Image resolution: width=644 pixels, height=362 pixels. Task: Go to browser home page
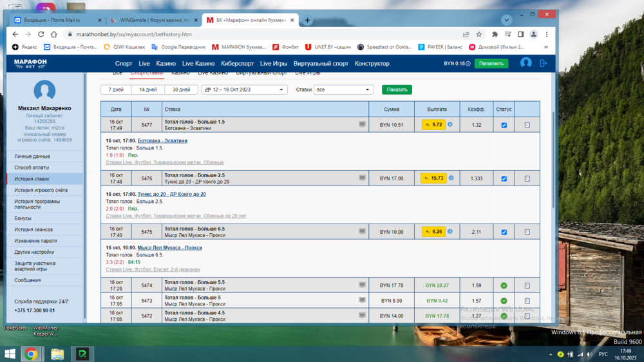54,34
